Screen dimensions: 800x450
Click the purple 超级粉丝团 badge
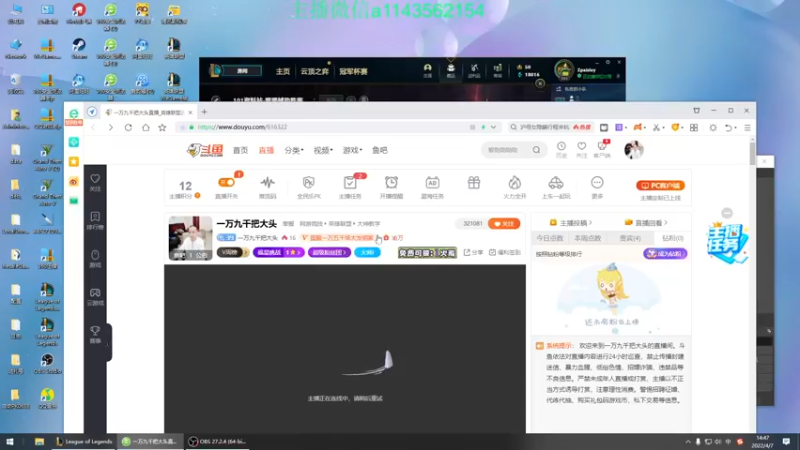point(329,253)
